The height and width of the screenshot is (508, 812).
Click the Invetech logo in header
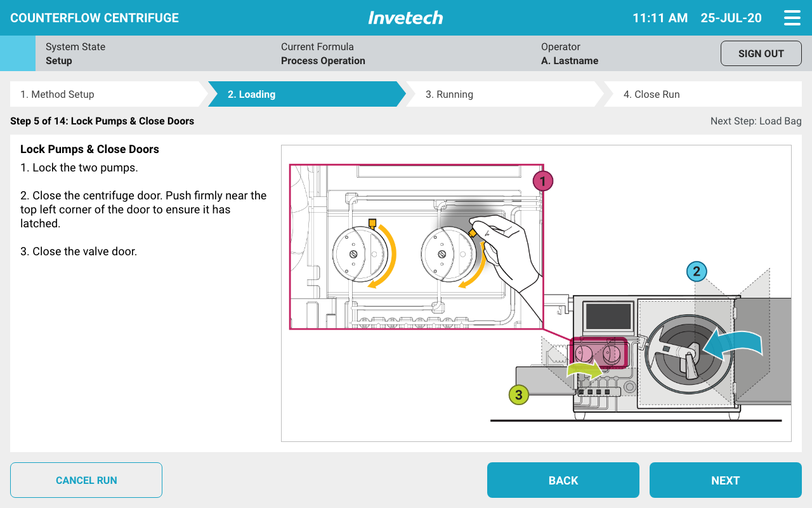click(405, 18)
